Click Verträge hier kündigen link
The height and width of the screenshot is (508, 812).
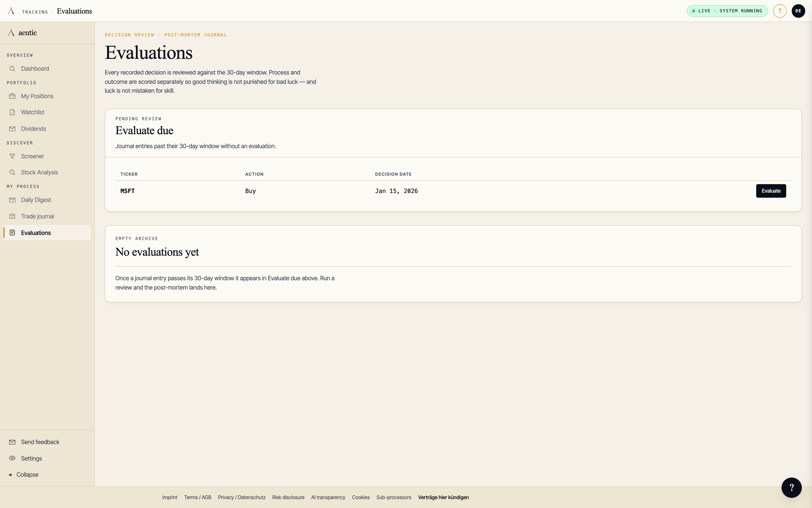coord(443,497)
